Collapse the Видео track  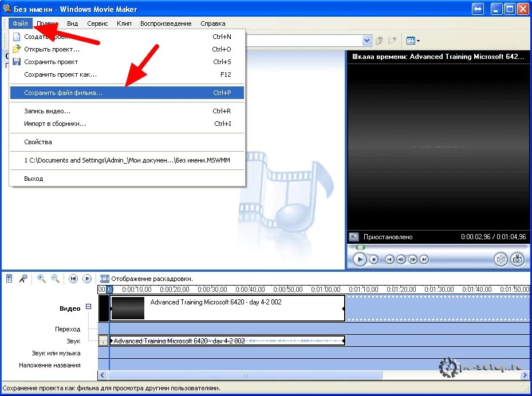point(89,308)
